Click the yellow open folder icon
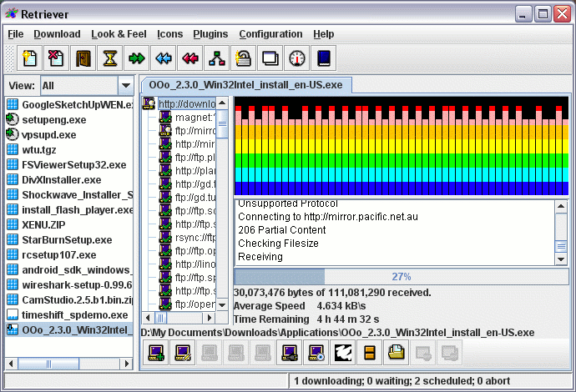Screen dimensions: 576x392 397,353
